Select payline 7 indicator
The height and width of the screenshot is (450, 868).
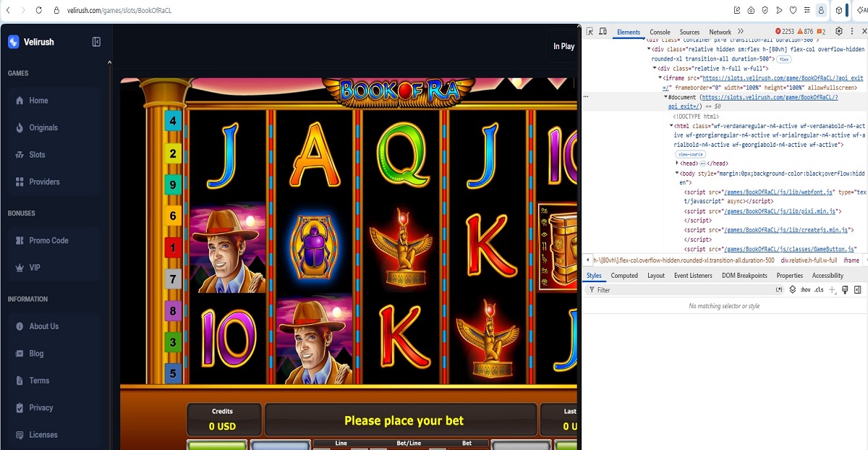173,279
